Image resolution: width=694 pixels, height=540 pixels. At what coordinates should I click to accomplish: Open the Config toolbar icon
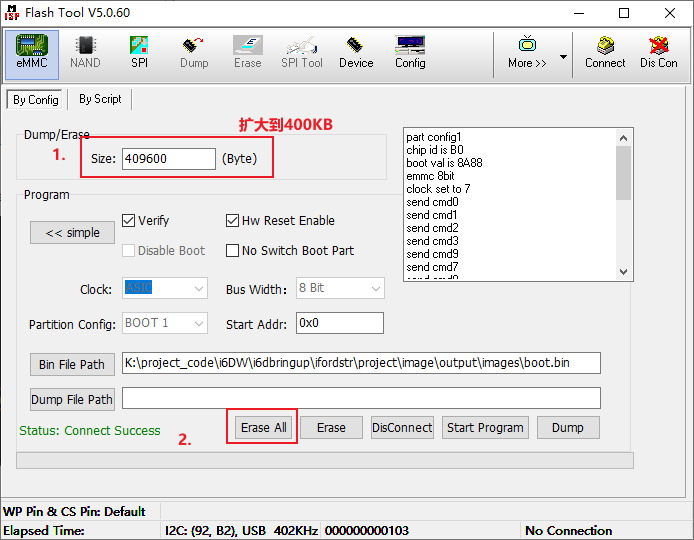tap(410, 53)
